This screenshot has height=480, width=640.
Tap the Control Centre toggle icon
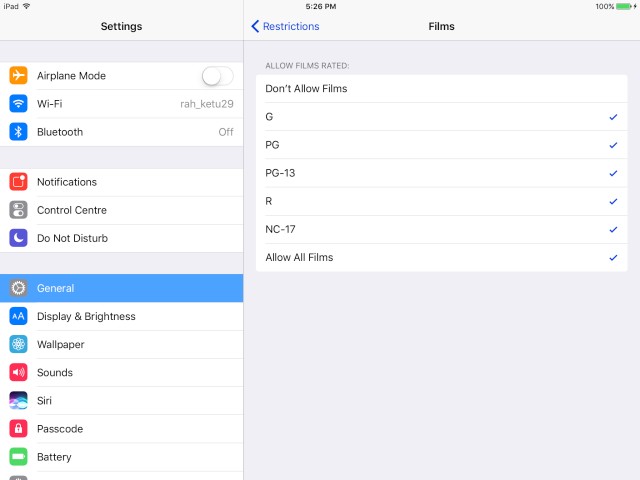tap(18, 210)
